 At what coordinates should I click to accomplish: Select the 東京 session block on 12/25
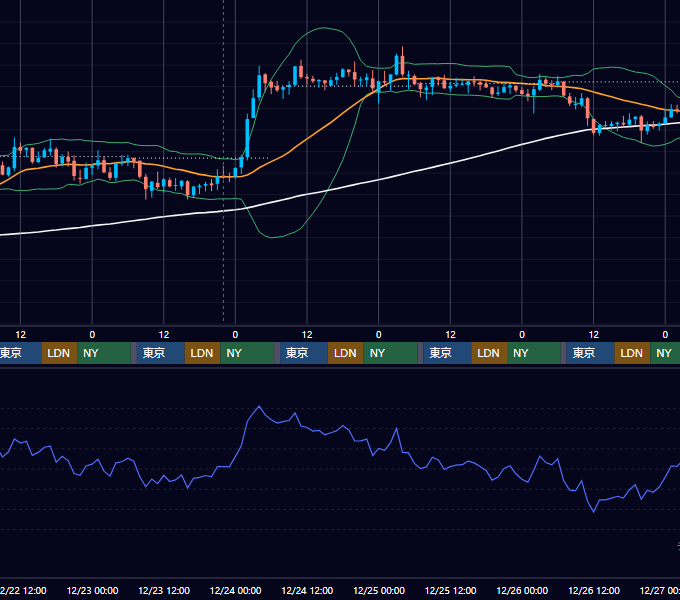tap(448, 353)
